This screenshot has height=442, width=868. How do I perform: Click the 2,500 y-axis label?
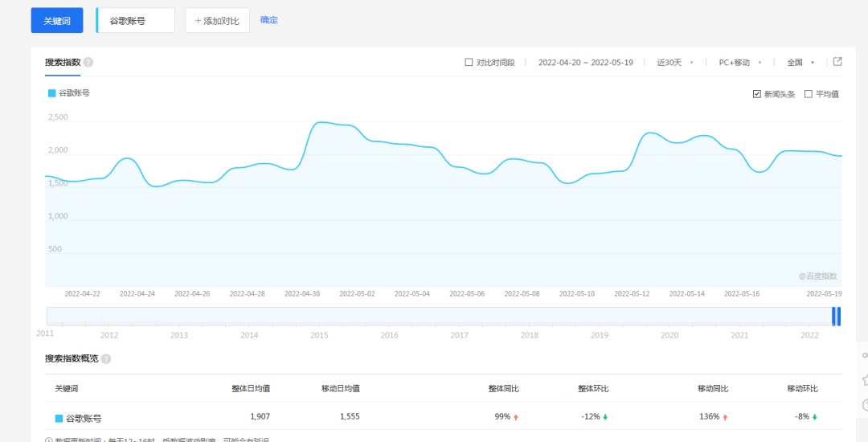point(58,117)
